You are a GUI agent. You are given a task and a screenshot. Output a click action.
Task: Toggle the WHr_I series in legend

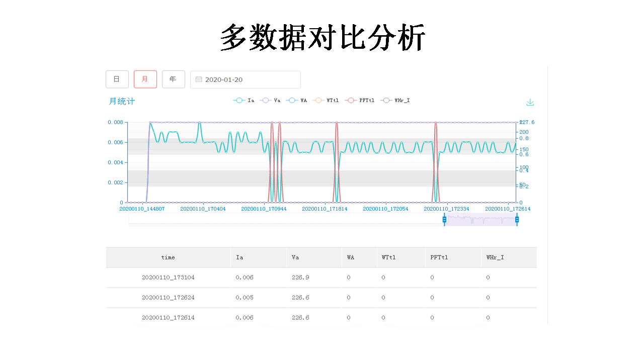click(395, 101)
